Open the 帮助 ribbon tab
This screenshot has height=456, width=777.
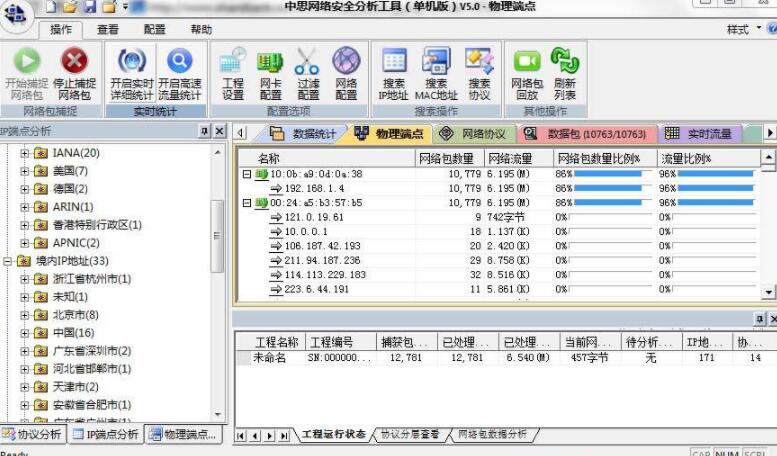pos(201,30)
